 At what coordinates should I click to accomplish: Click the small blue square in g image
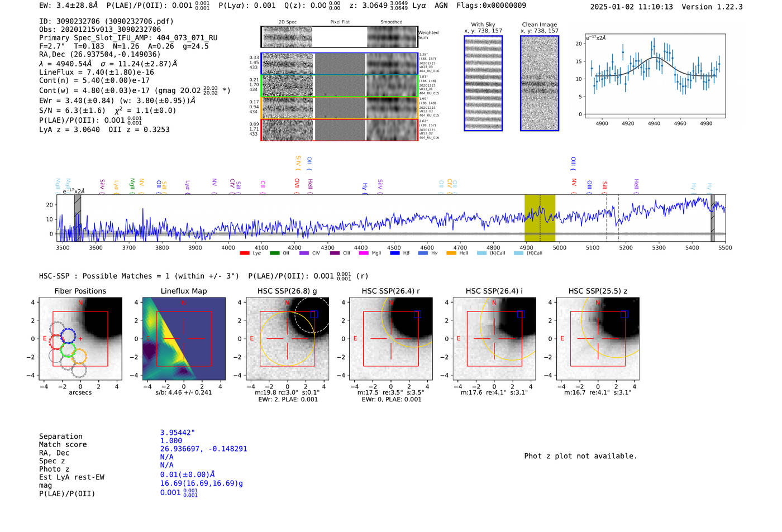click(314, 314)
